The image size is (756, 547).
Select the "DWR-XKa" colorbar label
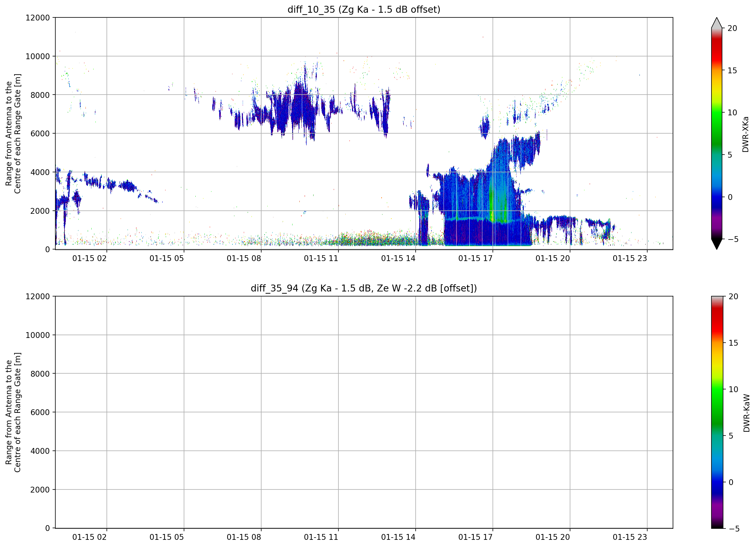click(745, 134)
